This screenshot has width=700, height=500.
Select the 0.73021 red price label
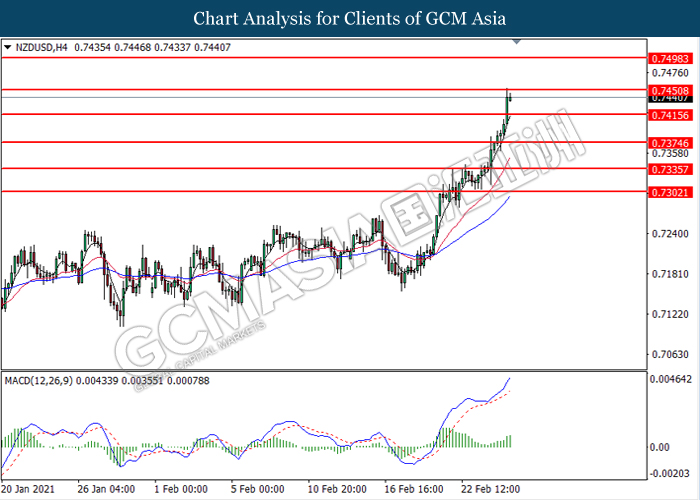(667, 192)
